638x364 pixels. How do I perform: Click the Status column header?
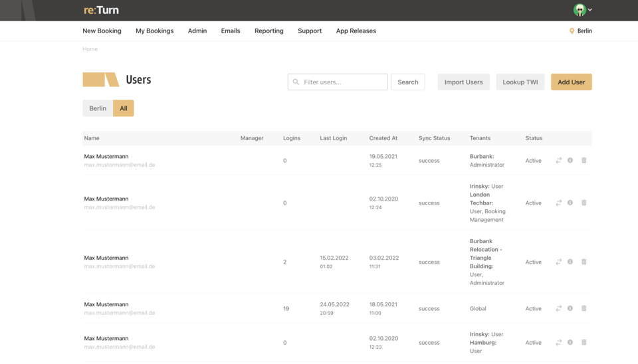coord(534,138)
